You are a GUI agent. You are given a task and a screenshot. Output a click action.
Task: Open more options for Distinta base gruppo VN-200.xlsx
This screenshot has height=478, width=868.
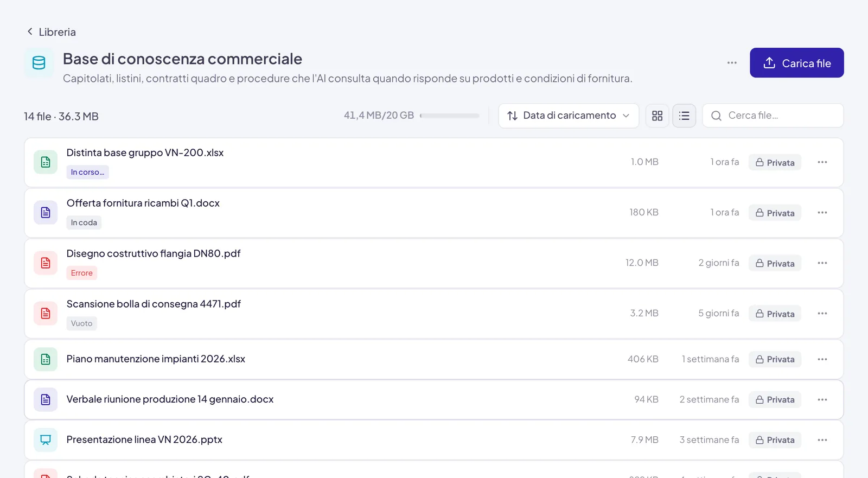[x=822, y=162]
